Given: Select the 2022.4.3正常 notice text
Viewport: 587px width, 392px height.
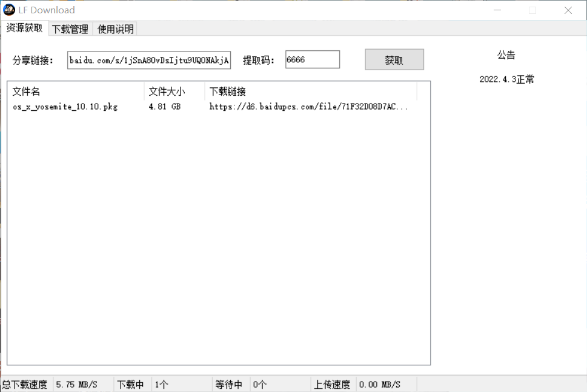Looking at the screenshot, I should pyautogui.click(x=506, y=79).
